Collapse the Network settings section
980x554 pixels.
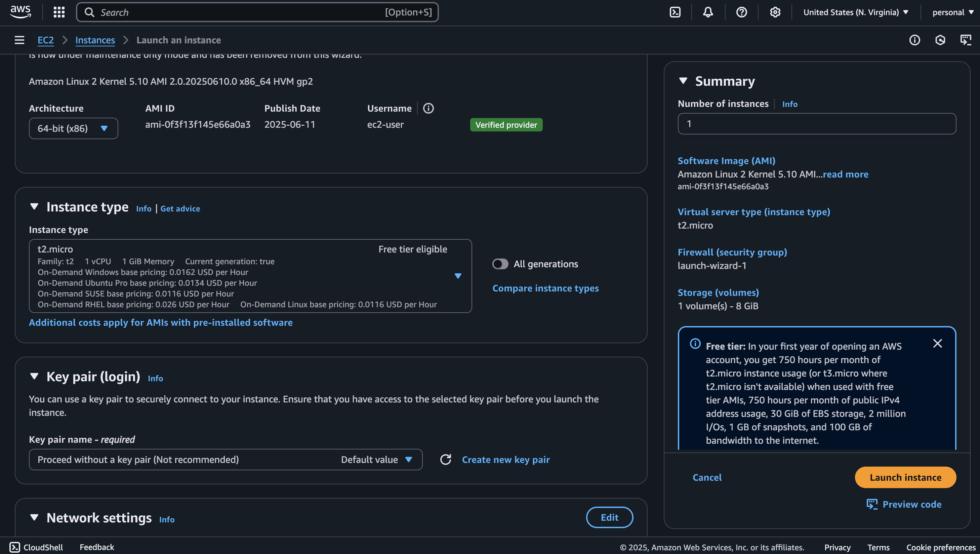tap(34, 517)
